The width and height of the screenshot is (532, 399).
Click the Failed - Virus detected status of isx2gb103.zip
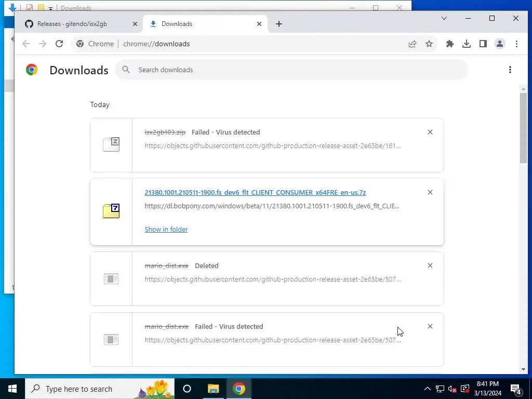coord(225,132)
